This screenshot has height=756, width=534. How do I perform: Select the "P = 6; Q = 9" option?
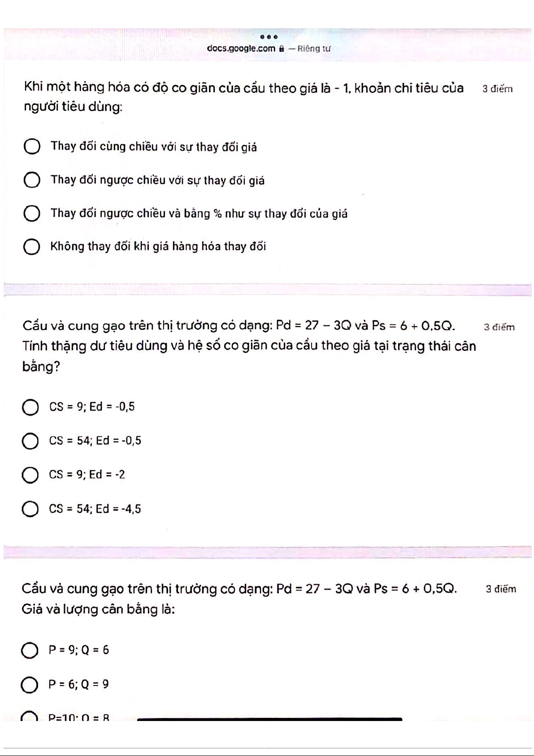[x=30, y=685]
